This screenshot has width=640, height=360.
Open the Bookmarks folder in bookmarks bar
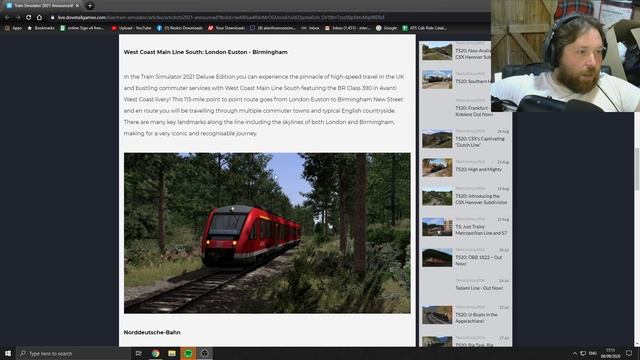click(x=40, y=28)
